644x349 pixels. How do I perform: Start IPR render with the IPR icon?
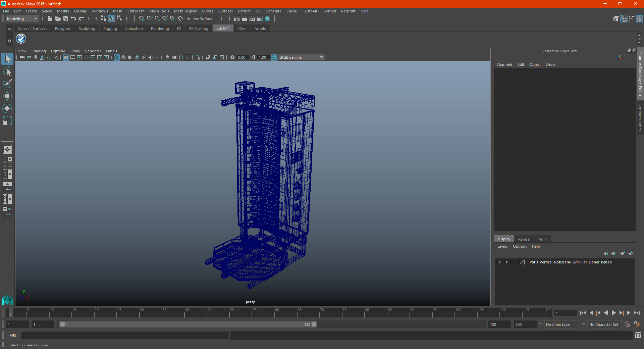click(252, 19)
